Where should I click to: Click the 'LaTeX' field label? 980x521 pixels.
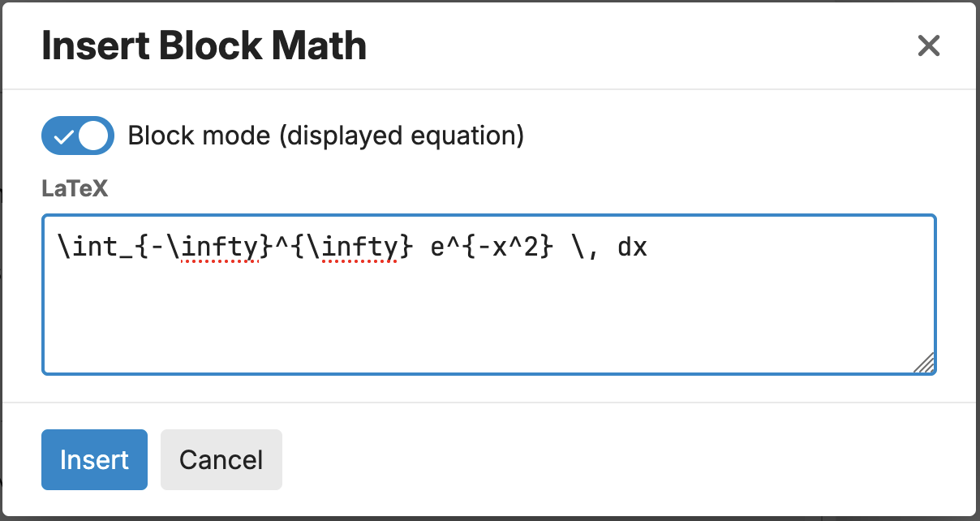(x=75, y=189)
